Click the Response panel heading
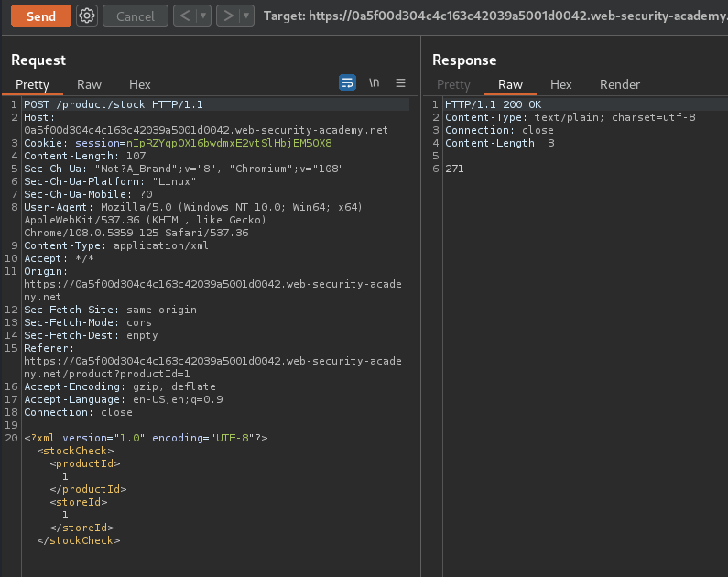The image size is (728, 577). pyautogui.click(x=464, y=60)
